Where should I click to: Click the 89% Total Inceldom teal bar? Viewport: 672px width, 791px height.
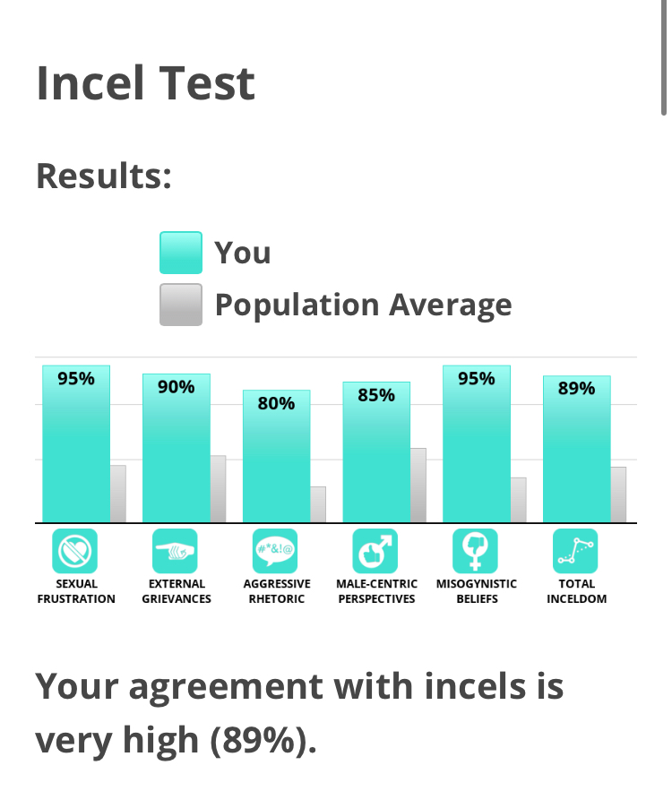coord(577,449)
